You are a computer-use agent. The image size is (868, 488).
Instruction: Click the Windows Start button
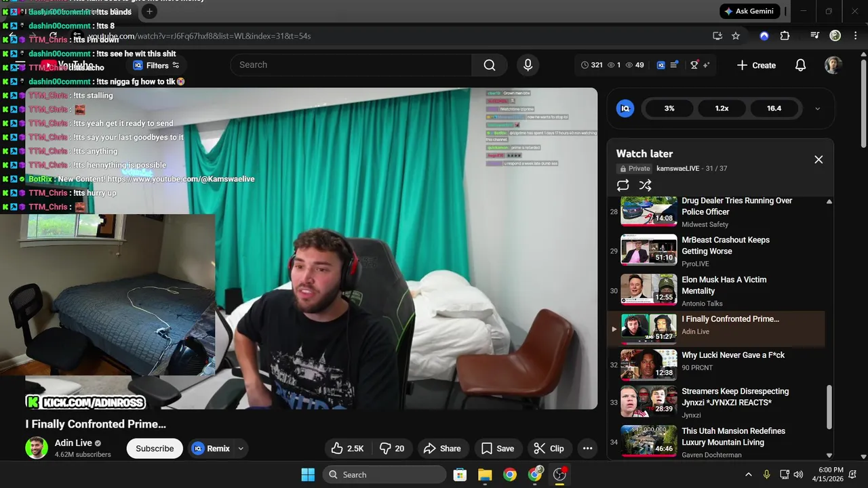pos(308,474)
